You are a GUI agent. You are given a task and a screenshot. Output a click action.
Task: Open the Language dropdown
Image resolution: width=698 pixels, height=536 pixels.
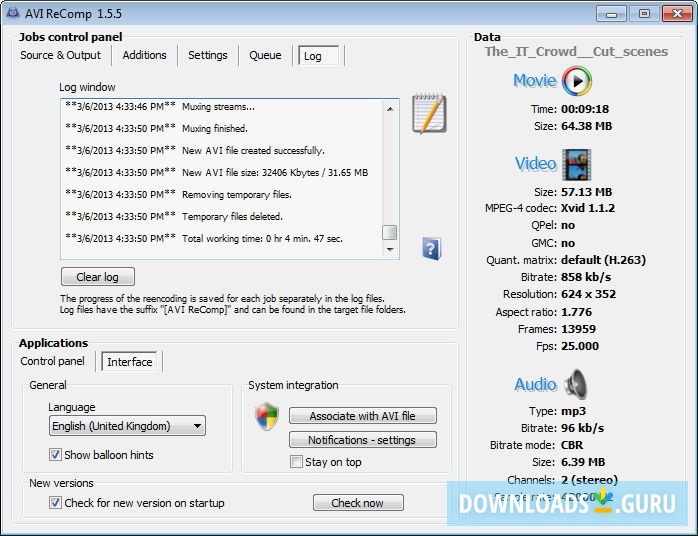click(127, 426)
